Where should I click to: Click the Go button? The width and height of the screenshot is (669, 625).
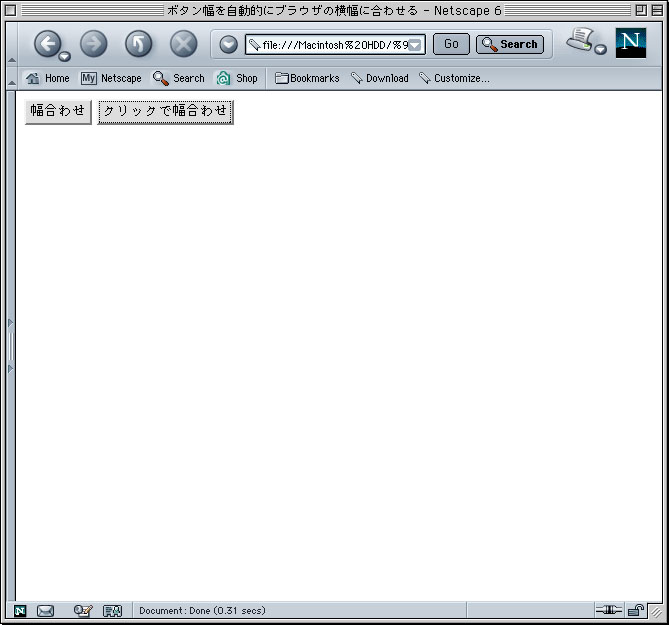point(451,44)
